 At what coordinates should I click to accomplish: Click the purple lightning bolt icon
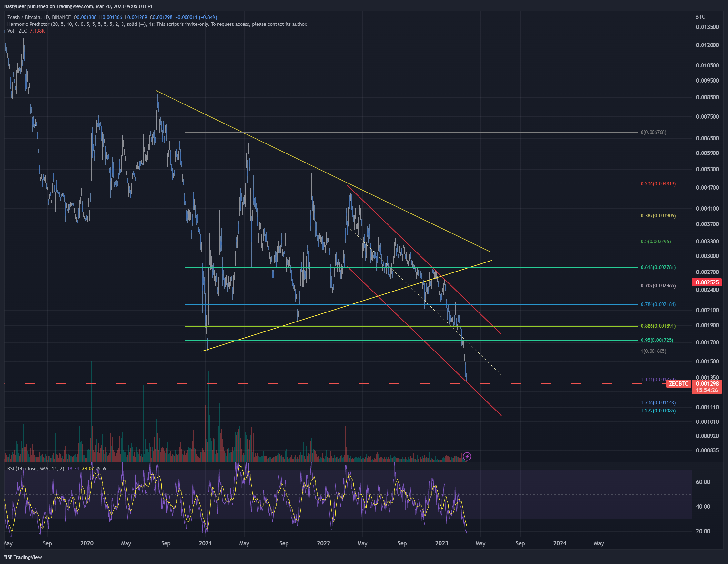tap(467, 456)
